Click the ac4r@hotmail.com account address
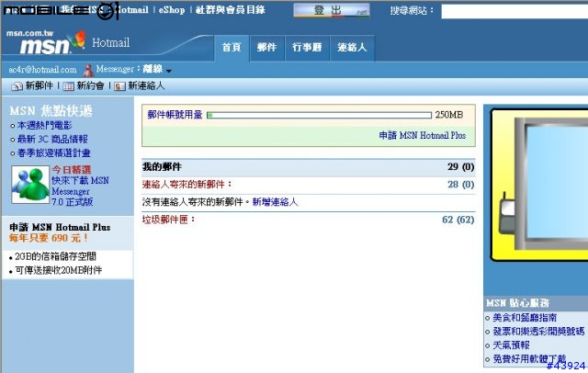 click(x=42, y=70)
